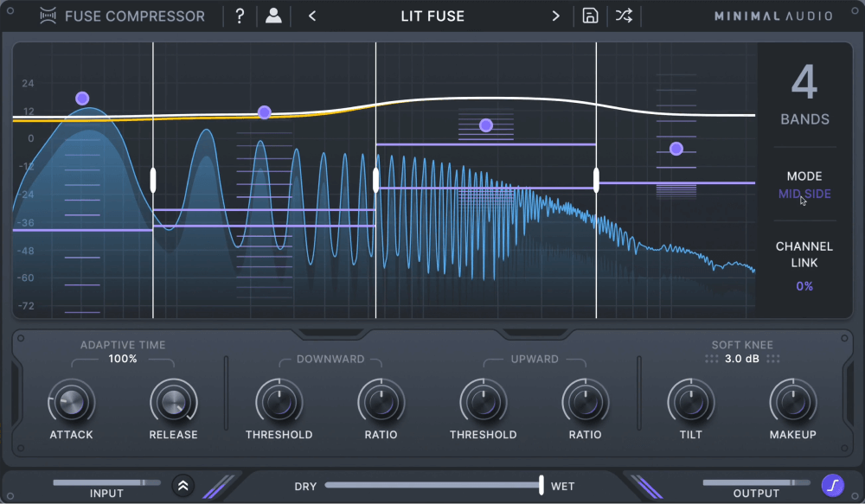The width and height of the screenshot is (865, 504).
Task: Go to previous preset arrow
Action: coord(312,16)
